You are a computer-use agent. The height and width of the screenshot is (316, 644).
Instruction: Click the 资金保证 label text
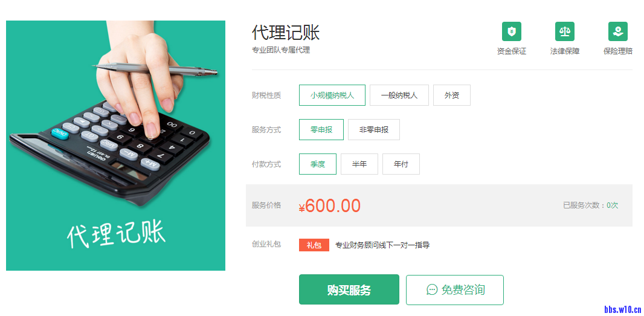pos(511,51)
